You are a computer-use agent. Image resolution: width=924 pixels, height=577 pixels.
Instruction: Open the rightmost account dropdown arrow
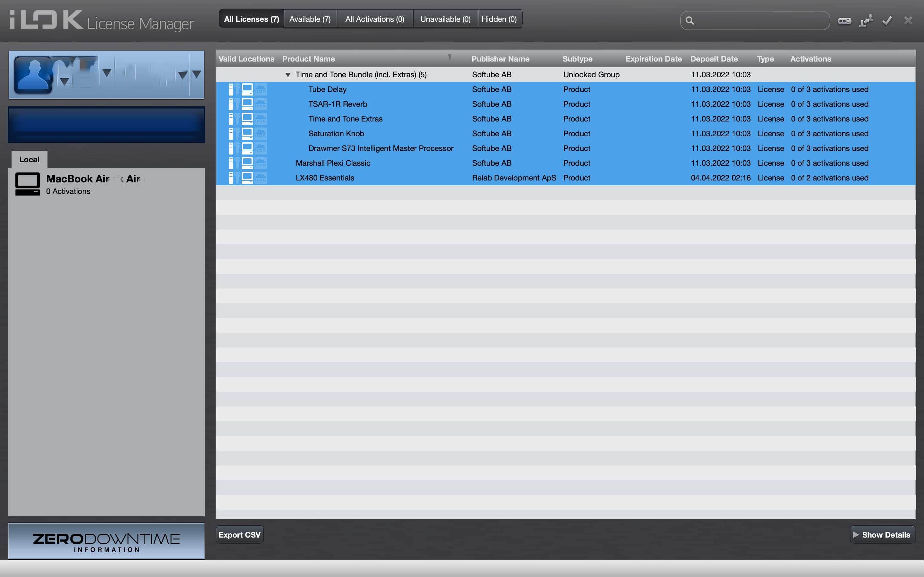(197, 74)
